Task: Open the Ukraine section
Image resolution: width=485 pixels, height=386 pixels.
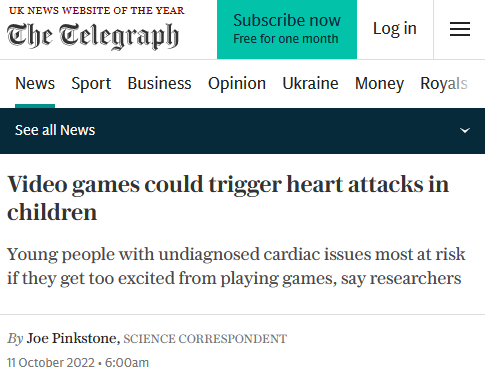Action: pyautogui.click(x=310, y=83)
